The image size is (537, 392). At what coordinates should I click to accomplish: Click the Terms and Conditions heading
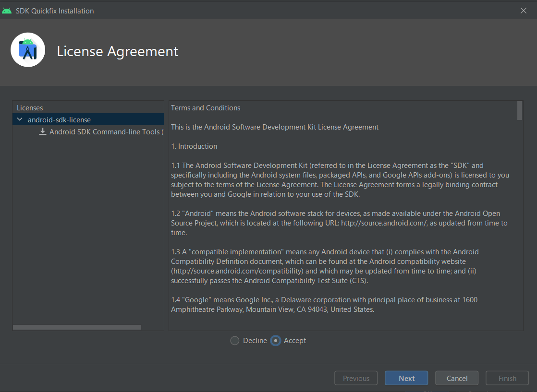click(206, 108)
